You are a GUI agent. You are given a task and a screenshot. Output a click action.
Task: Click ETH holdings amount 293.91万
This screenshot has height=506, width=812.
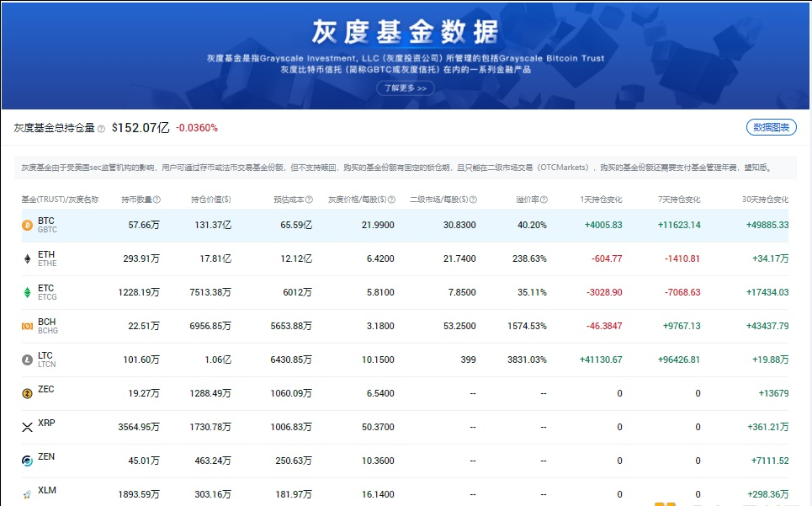(141, 259)
